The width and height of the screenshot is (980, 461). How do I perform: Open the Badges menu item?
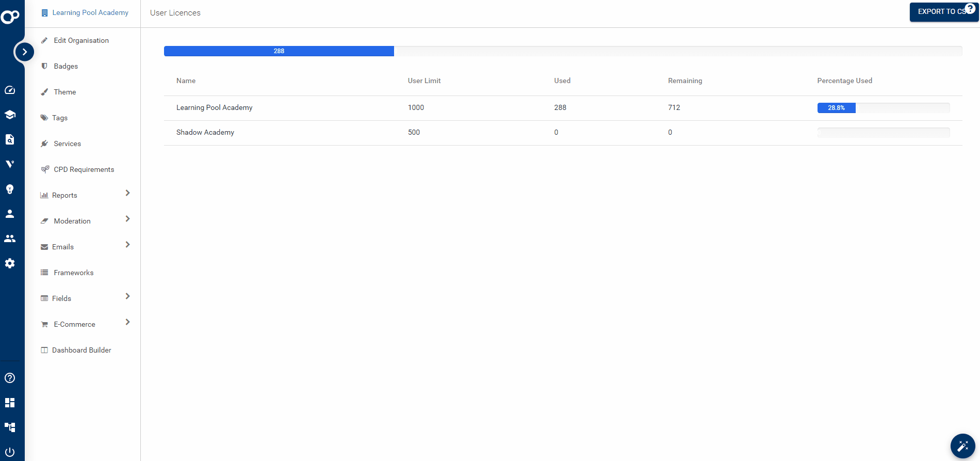tap(66, 66)
